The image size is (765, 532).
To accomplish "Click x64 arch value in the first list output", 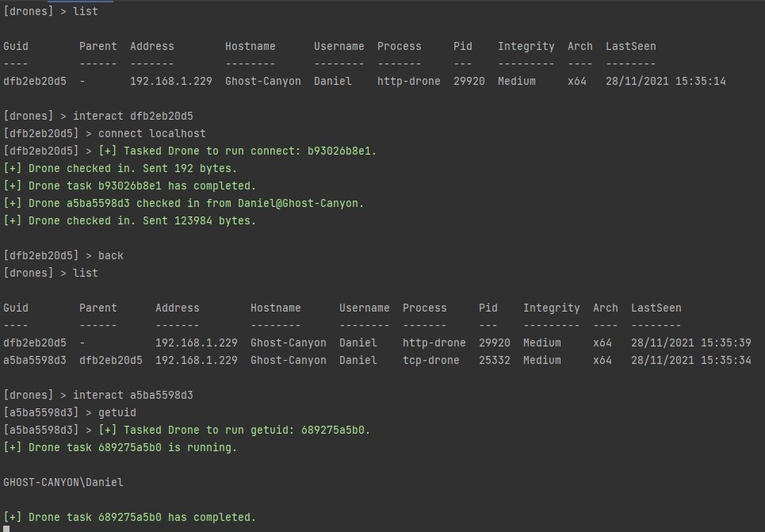I will tap(576, 82).
